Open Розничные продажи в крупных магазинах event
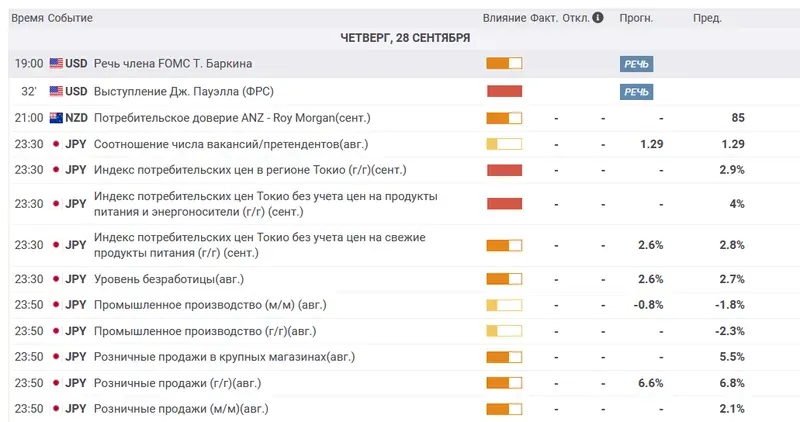800x422 pixels. point(224,357)
